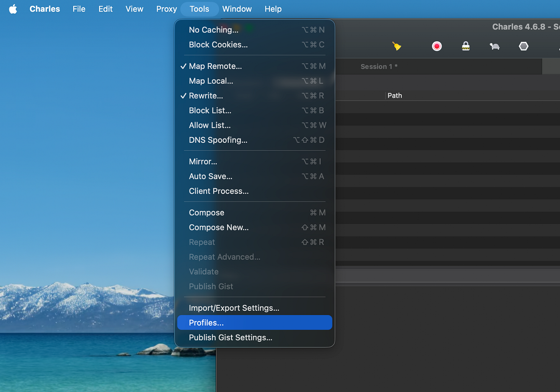Close the open Tools menu
560x392 pixels.
199,9
